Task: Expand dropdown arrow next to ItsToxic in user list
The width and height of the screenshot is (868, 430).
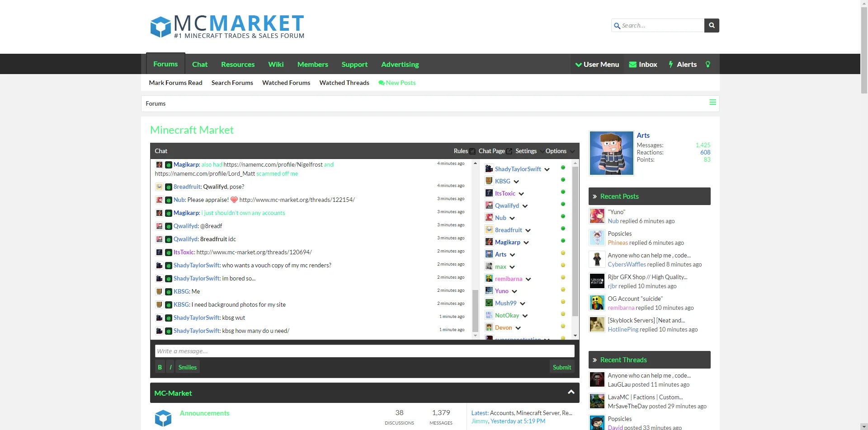Action: click(x=521, y=194)
